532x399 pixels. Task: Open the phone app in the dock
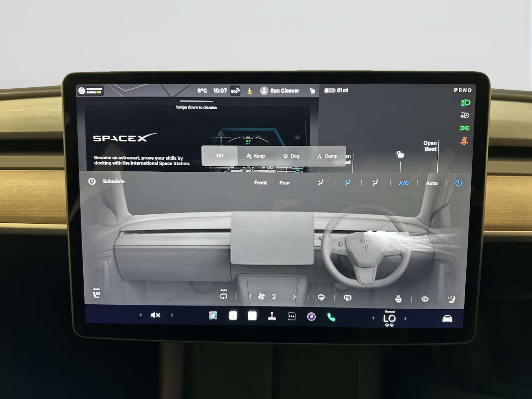331,317
